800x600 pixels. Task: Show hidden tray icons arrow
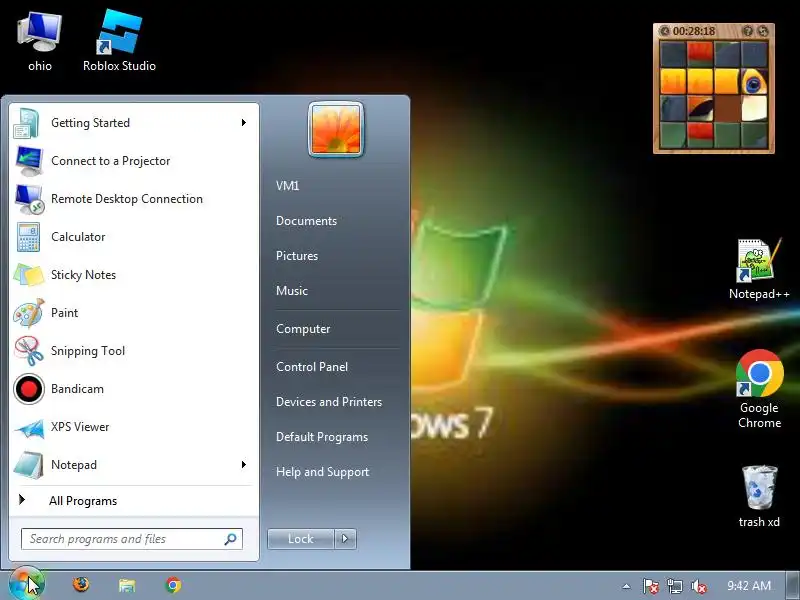626,586
